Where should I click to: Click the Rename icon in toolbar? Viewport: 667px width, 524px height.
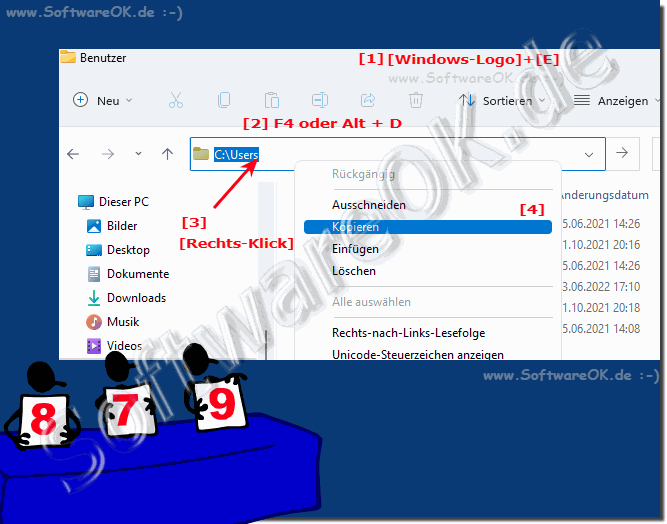pyautogui.click(x=319, y=100)
